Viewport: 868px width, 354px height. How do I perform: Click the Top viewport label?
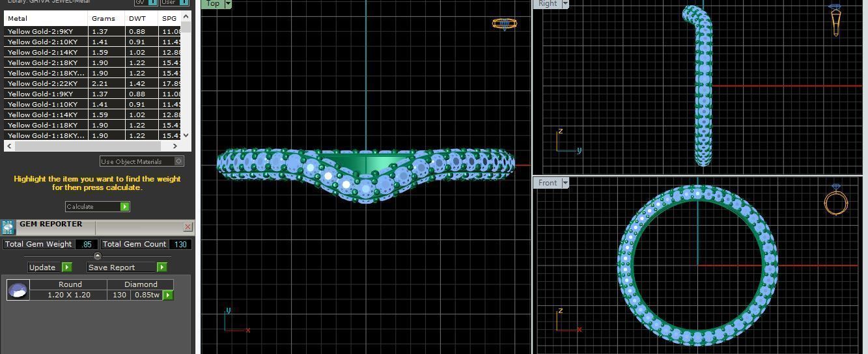point(212,4)
